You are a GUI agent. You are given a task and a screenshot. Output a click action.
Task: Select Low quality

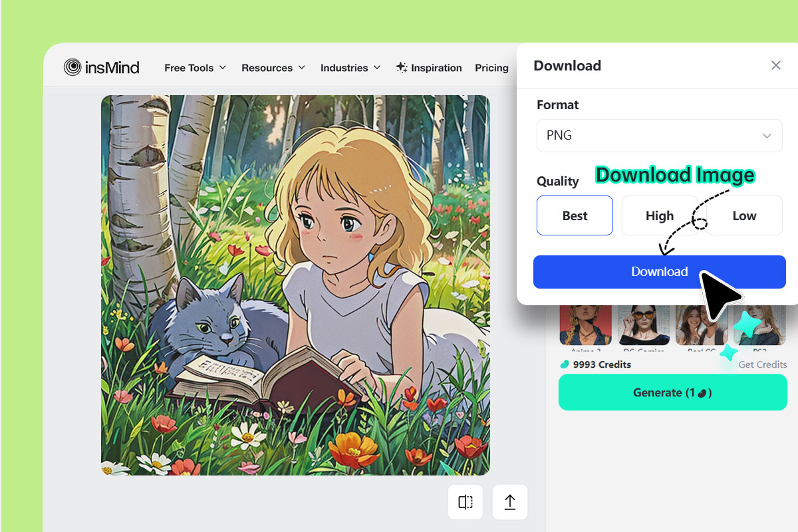(x=744, y=215)
